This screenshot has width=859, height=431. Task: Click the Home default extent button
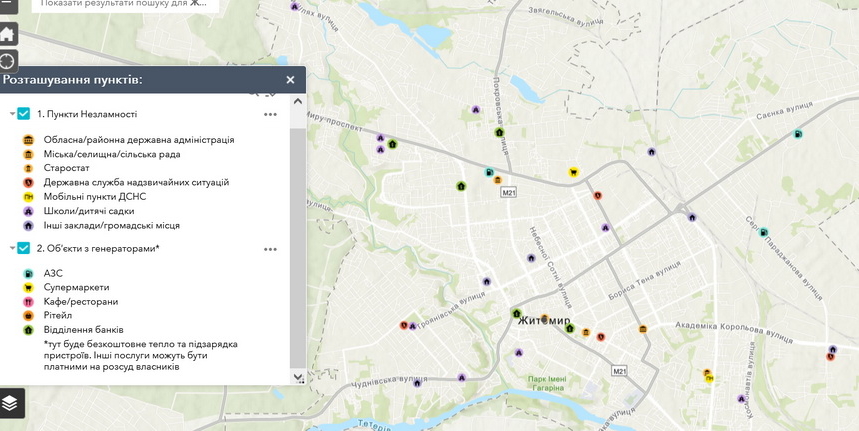7,34
